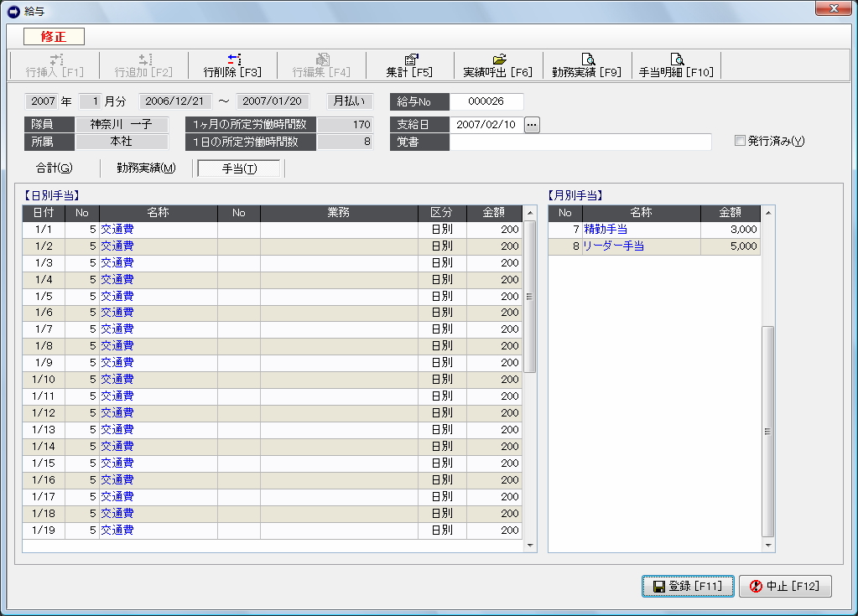The height and width of the screenshot is (616, 858).
Task: Click the date cell 1/12
Action: click(x=44, y=412)
